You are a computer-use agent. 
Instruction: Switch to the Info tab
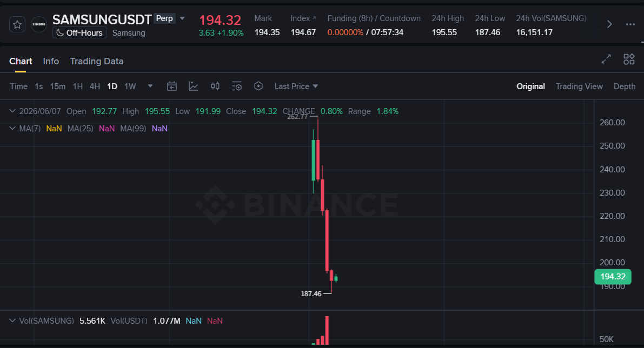tap(51, 61)
